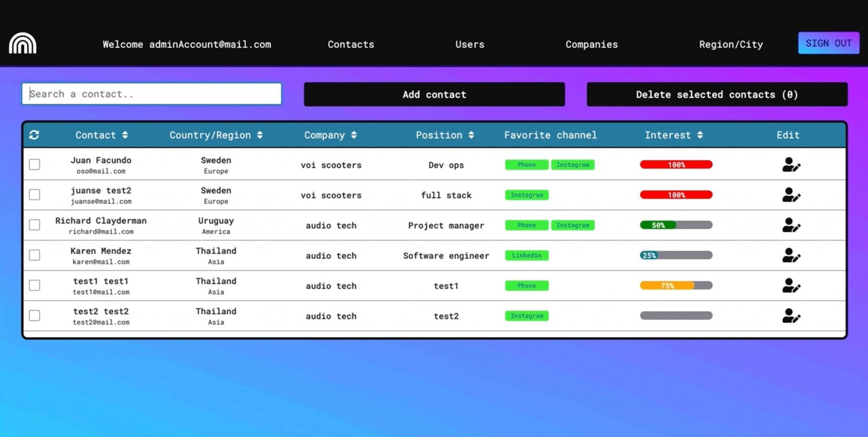Screen dimensions: 868x437
Task: Click the Add contact button
Action: (x=434, y=94)
